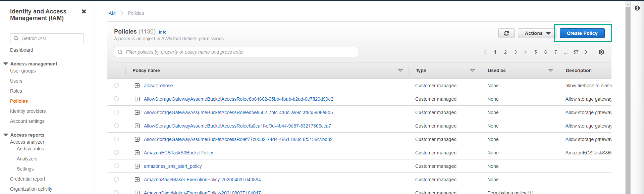Viewport: 644px width, 194px height.
Task: Expand AllowStorageGateway policy ending 53217506cca7
Action: pos(137,126)
